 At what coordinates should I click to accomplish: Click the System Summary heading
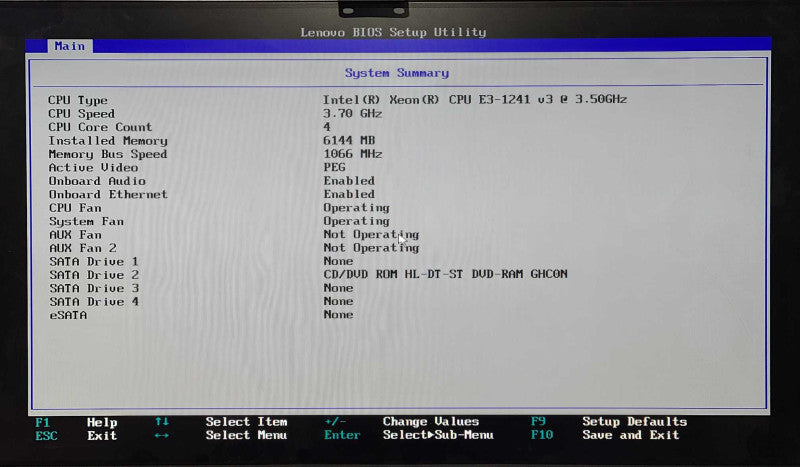(x=397, y=73)
